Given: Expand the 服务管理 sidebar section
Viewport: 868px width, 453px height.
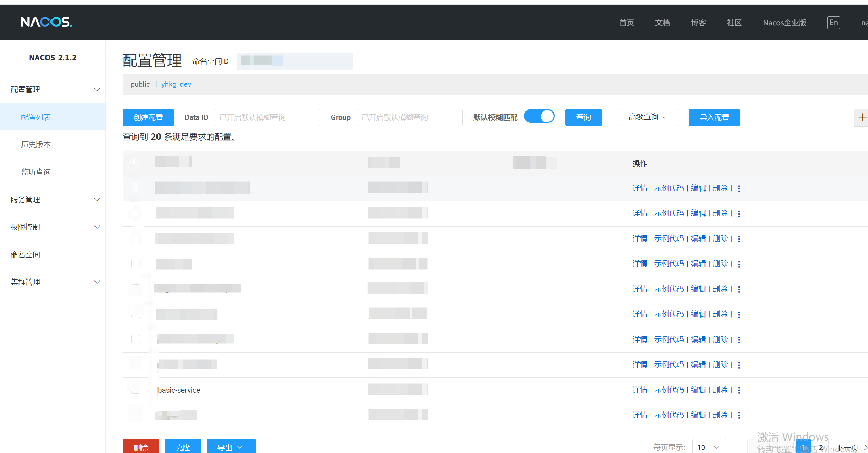Looking at the screenshot, I should (x=53, y=200).
